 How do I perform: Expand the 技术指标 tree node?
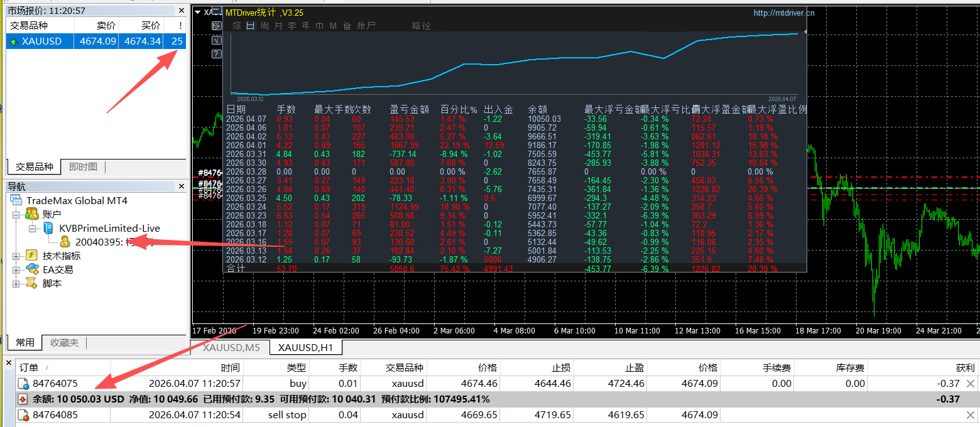click(16, 256)
